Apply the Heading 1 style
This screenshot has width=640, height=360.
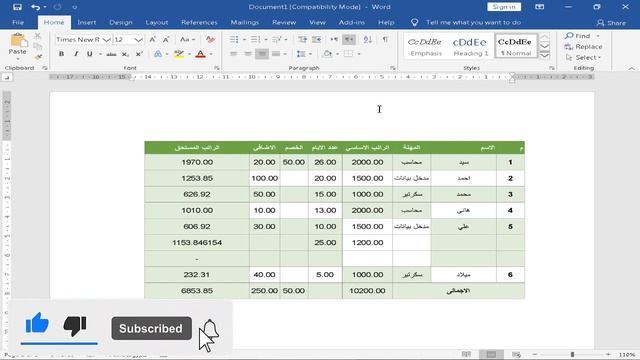470,46
